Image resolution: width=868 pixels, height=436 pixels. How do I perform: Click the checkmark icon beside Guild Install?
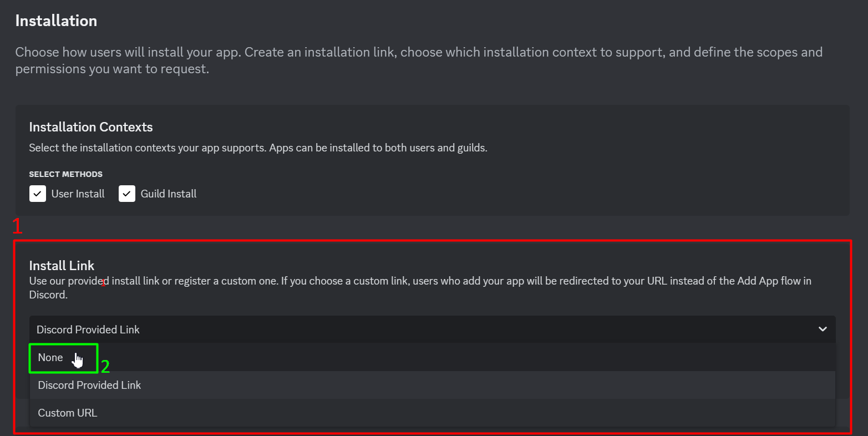126,194
